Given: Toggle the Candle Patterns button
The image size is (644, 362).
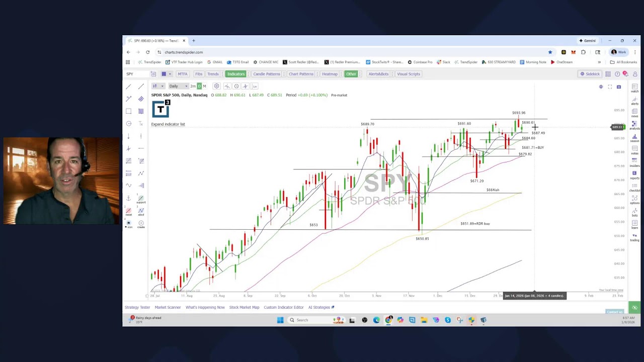Looking at the screenshot, I should point(266,74).
